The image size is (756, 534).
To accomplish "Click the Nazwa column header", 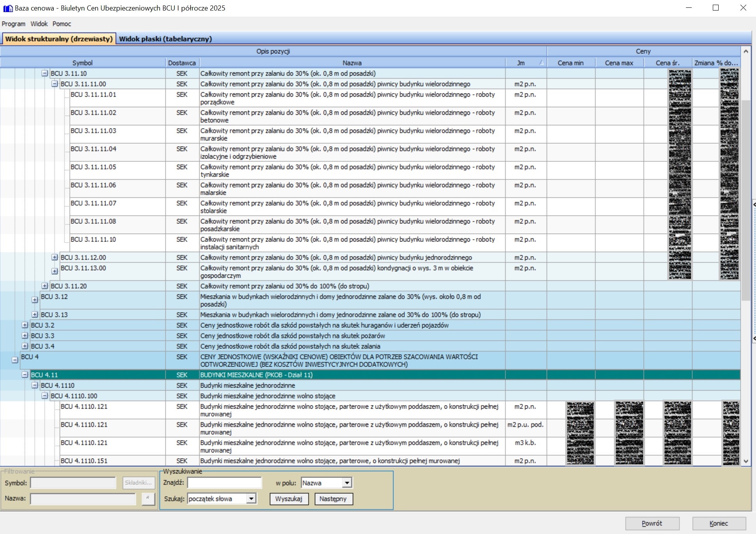I will tap(352, 63).
